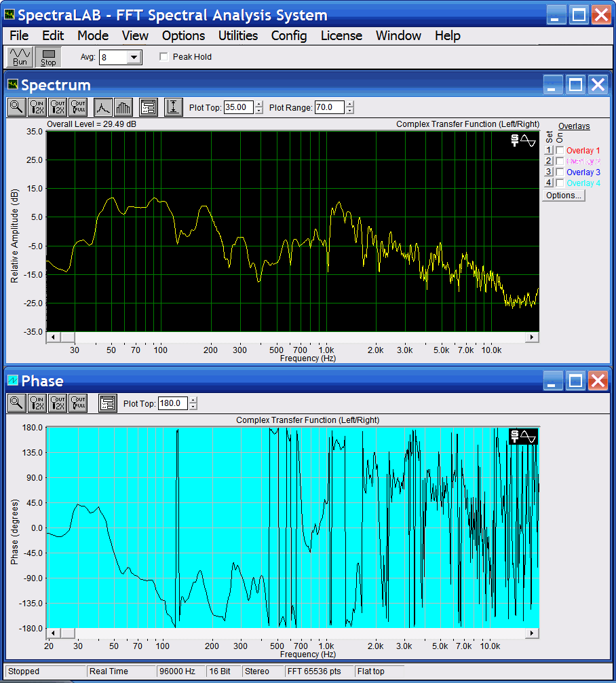Viewport: 616px width, 683px height.
Task: Click the Stop button in the main toolbar
Action: pyautogui.click(x=47, y=57)
